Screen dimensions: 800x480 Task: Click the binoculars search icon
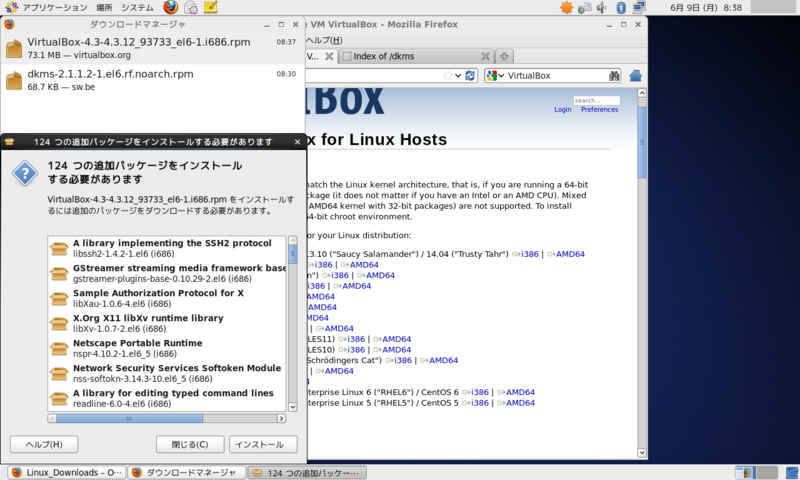click(614, 75)
